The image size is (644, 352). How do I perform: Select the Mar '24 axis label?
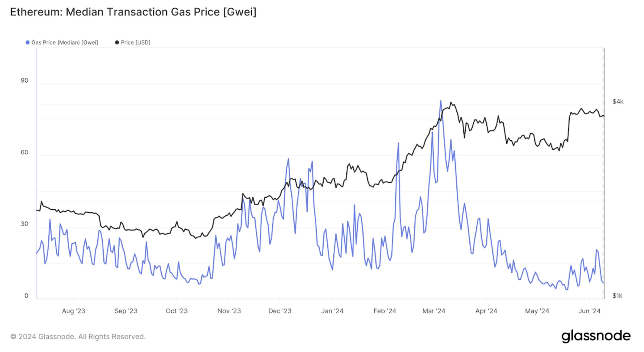(434, 311)
